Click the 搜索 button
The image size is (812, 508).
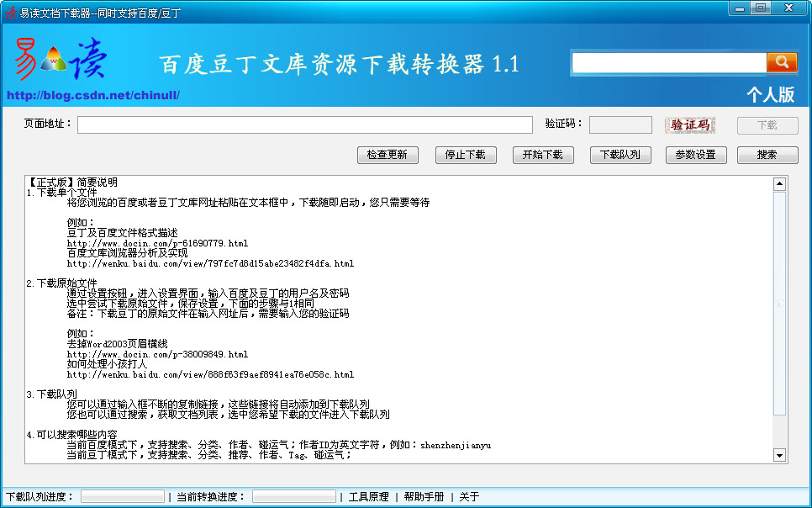point(767,155)
